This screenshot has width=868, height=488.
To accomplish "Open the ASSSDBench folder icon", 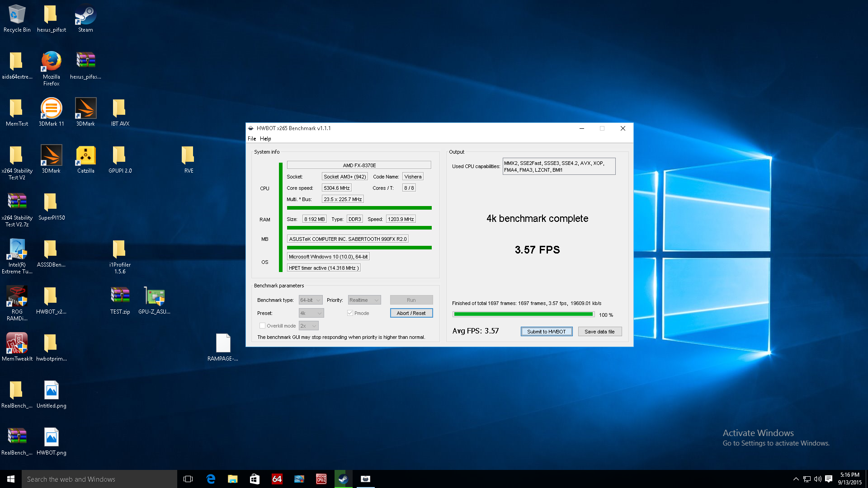I will [x=51, y=253].
